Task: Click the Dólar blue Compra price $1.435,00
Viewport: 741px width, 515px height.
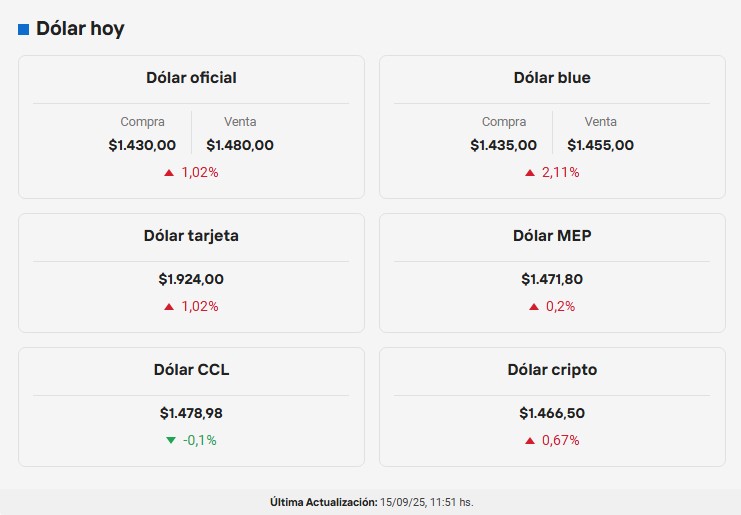Action: pos(503,145)
